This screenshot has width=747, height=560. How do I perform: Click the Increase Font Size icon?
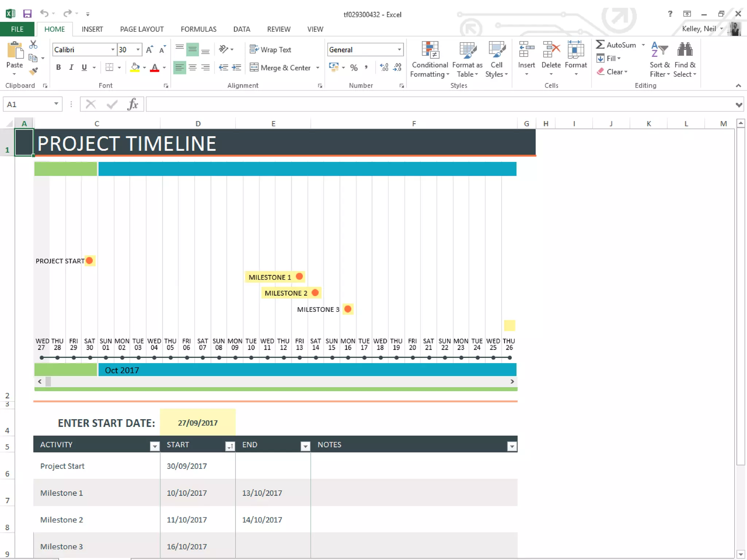coord(149,50)
